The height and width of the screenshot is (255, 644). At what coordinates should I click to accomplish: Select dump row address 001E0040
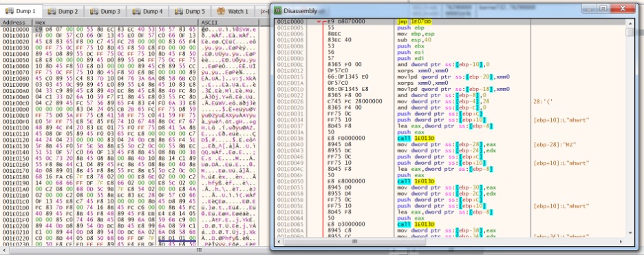pyautogui.click(x=16, y=54)
